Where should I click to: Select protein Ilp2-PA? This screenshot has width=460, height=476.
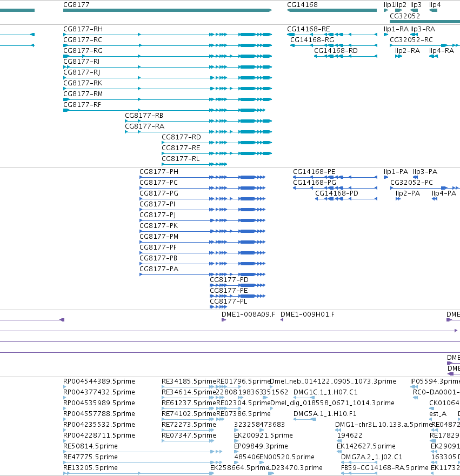point(408,193)
